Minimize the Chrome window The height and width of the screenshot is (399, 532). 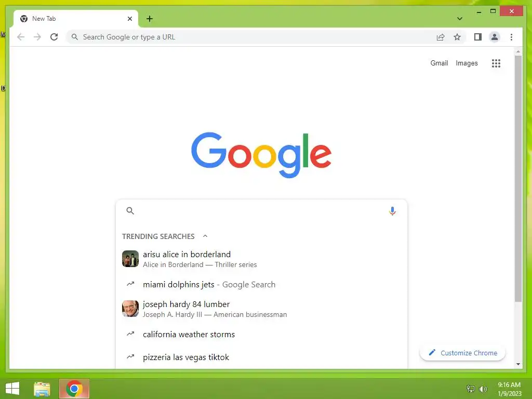click(478, 12)
